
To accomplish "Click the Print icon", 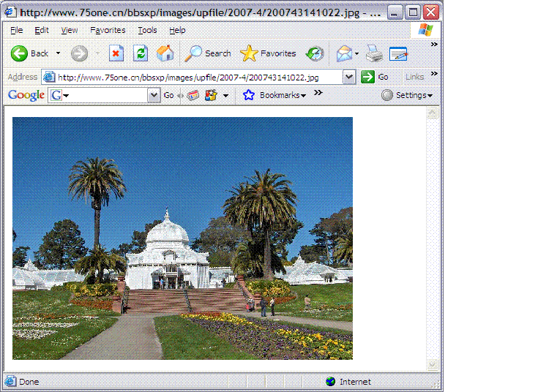I will click(x=374, y=53).
